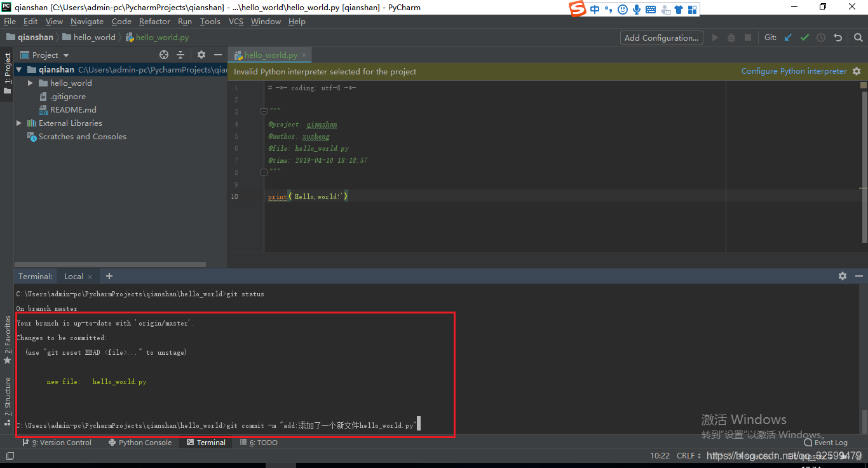868x468 pixels.
Task: Click the Configure Python interpreter link
Action: (x=794, y=71)
